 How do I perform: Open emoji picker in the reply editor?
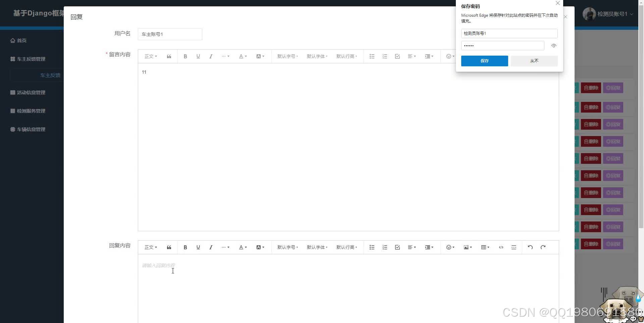point(450,247)
